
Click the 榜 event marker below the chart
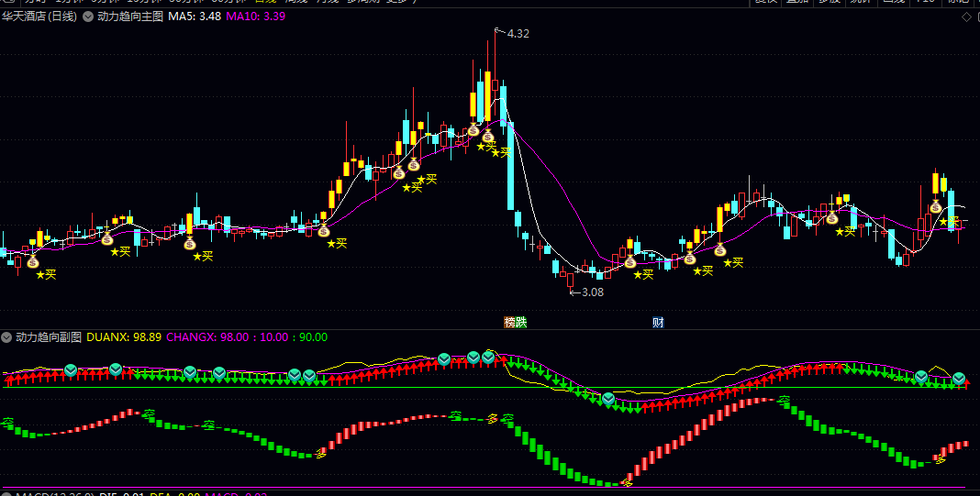(510, 323)
